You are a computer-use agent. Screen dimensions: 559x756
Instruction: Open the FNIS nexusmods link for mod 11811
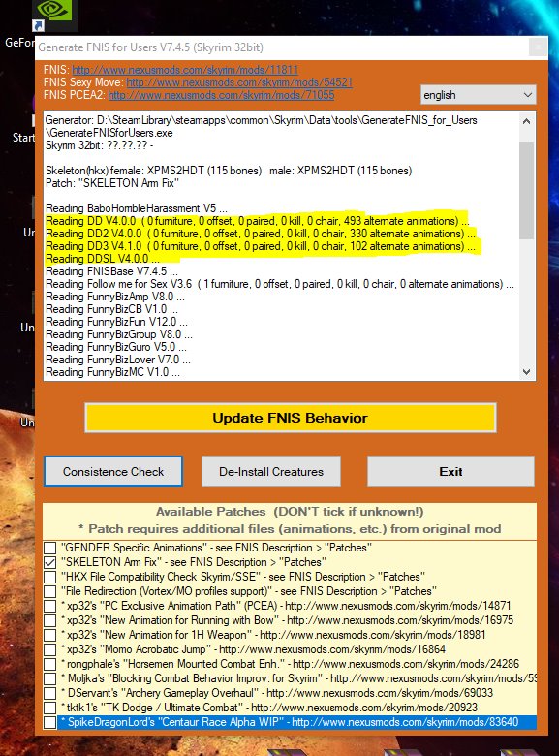coord(185,70)
